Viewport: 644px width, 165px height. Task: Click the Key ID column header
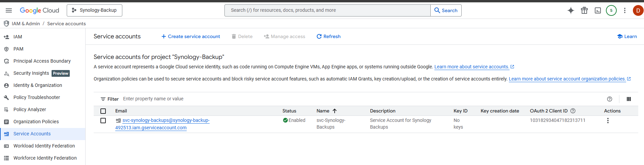[x=460, y=111]
